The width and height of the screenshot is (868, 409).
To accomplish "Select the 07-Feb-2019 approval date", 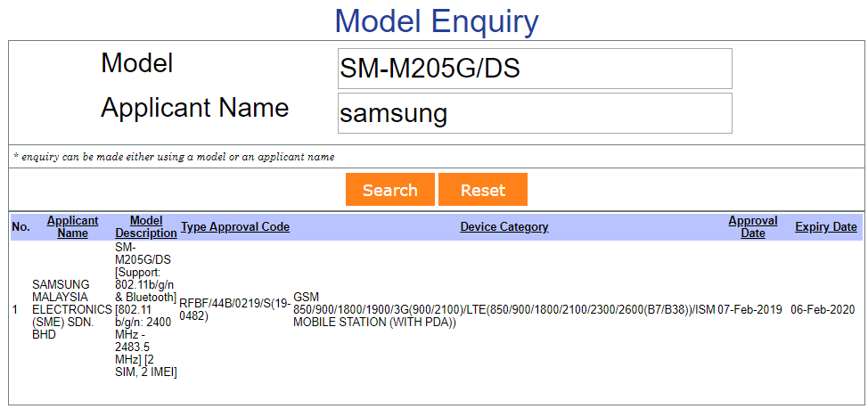I will click(x=749, y=309).
